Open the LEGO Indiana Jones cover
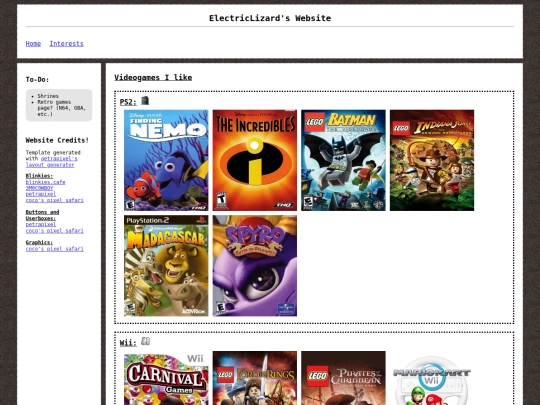 [432, 160]
